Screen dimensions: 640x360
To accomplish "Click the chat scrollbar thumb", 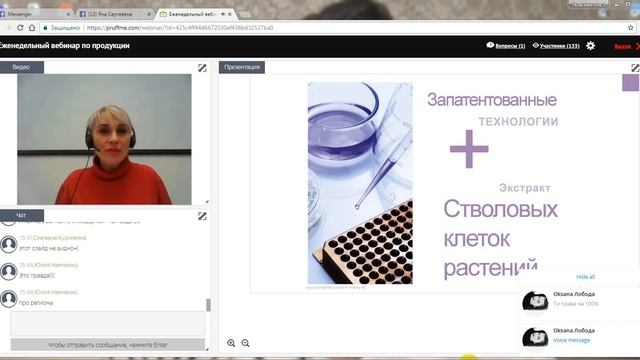I will point(208,304).
